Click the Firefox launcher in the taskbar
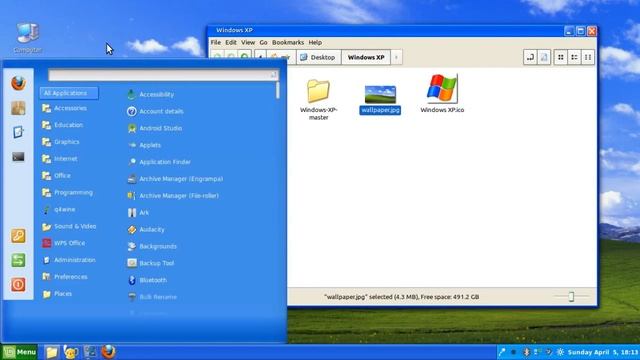Image resolution: width=640 pixels, height=360 pixels. [x=109, y=352]
